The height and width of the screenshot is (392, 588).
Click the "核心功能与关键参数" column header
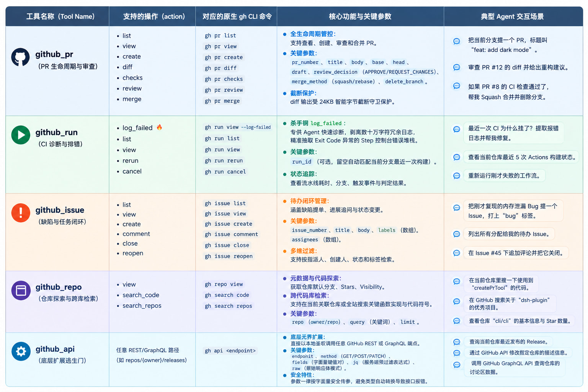[x=360, y=16]
